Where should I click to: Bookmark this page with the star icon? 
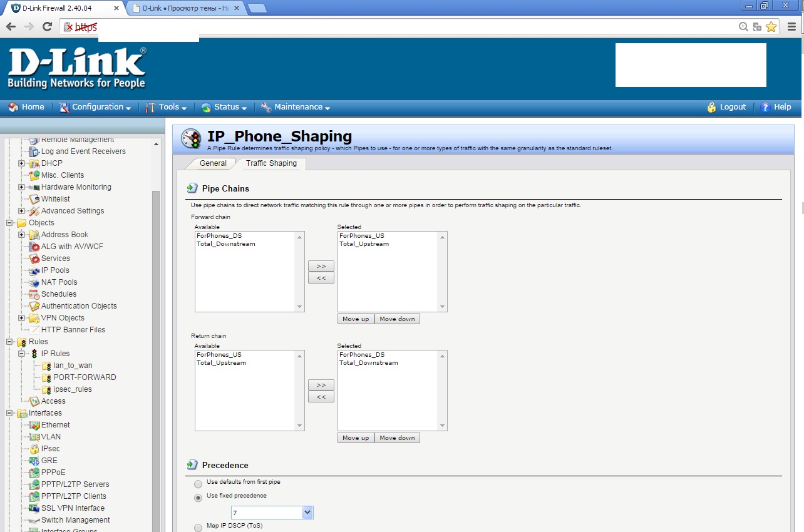click(771, 26)
